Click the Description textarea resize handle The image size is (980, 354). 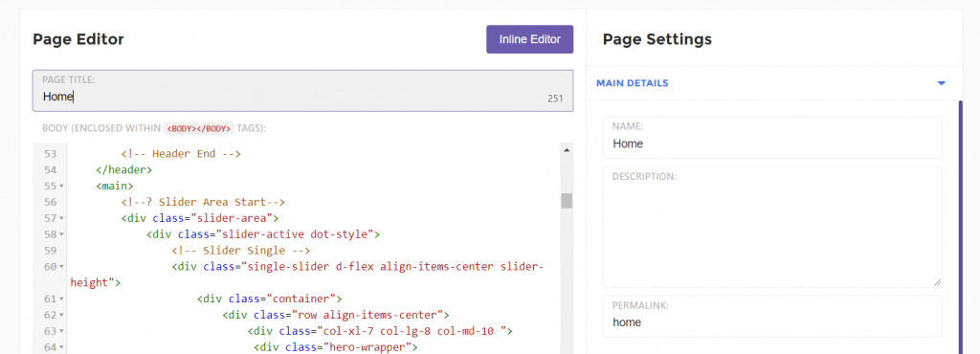[x=938, y=283]
